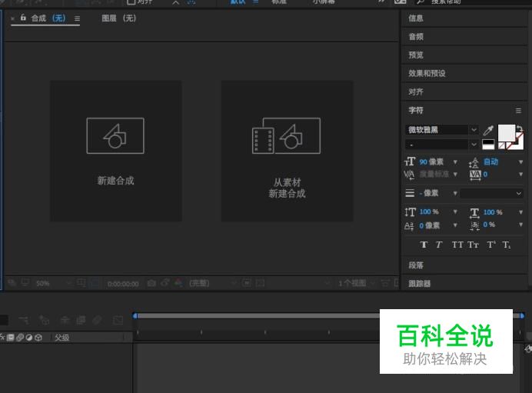Open the stroke fill order dropdown
Viewport: 532px width, 393px height.
click(x=491, y=194)
